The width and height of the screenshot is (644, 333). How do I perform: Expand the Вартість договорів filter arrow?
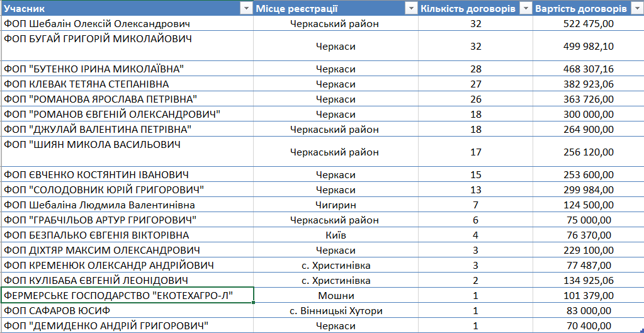(x=636, y=8)
